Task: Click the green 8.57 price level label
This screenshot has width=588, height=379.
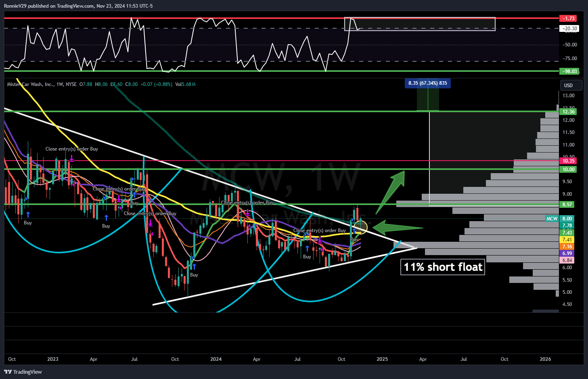Action: click(x=567, y=205)
